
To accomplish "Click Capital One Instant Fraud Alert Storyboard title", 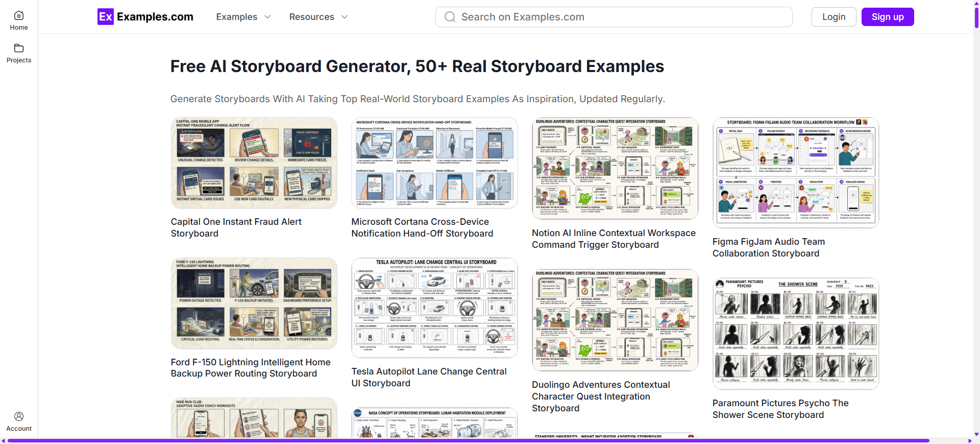I will click(x=236, y=227).
